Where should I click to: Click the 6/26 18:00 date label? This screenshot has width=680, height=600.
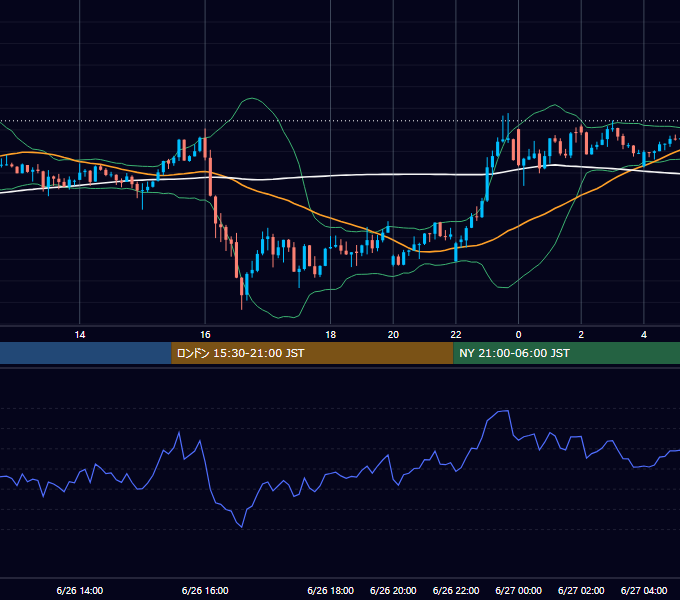coord(330,590)
